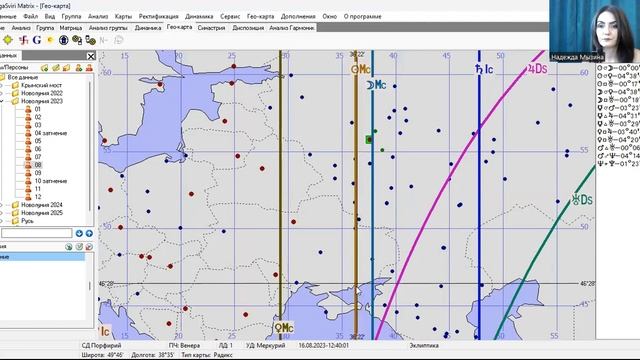The width and height of the screenshot is (640, 360).
Task: Click the blue down arrow next to search field
Action: coord(79,233)
